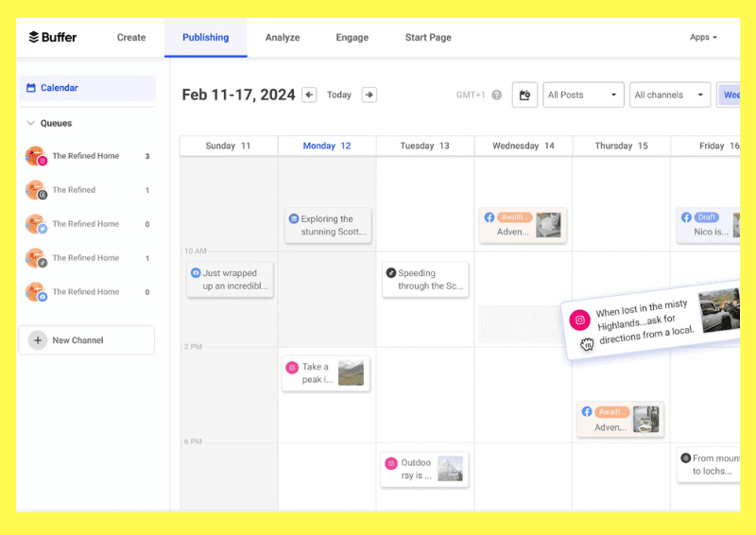Open the Analyze tab

coord(283,37)
